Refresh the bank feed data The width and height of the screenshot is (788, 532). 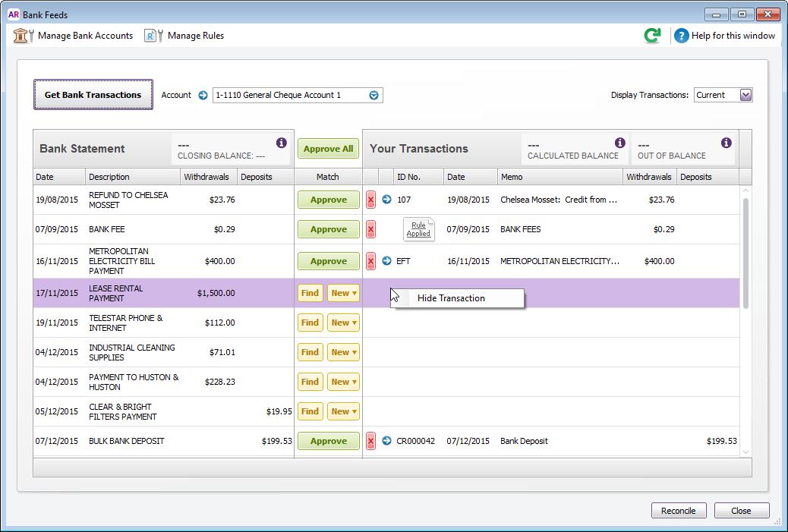pyautogui.click(x=652, y=35)
